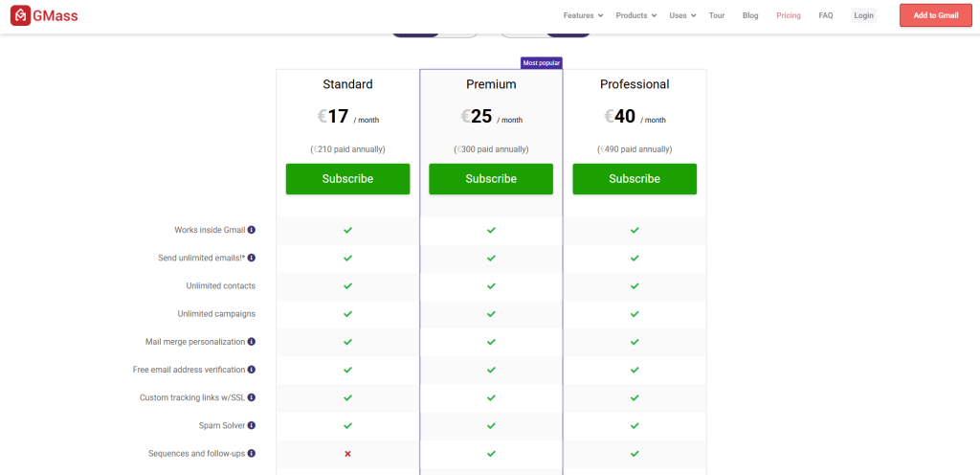Viewport: 980px width, 475px height.
Task: Click Mail merge personalization label
Action: coord(195,342)
